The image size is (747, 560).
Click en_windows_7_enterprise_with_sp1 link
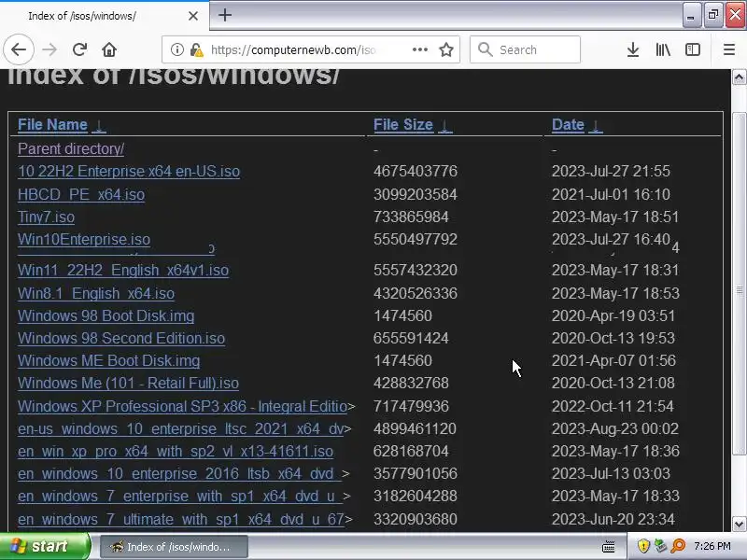coord(179,497)
